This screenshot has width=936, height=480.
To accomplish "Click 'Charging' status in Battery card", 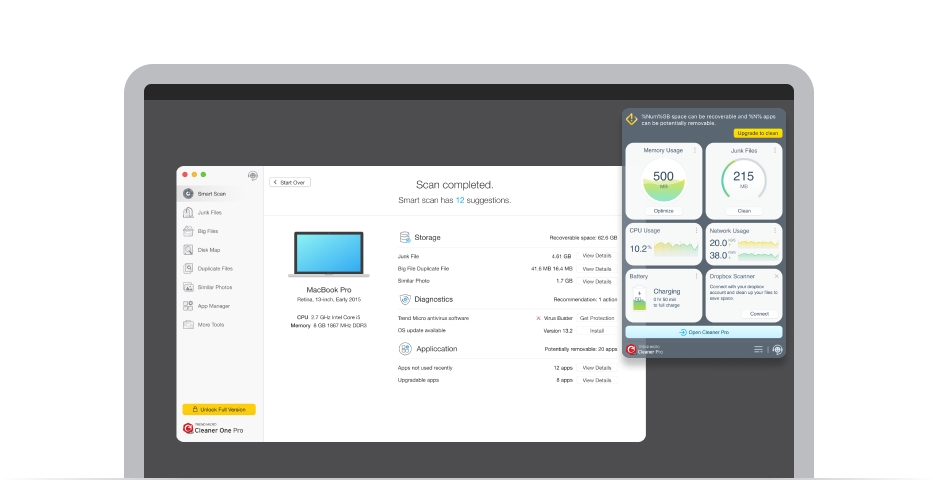I will coord(667,291).
